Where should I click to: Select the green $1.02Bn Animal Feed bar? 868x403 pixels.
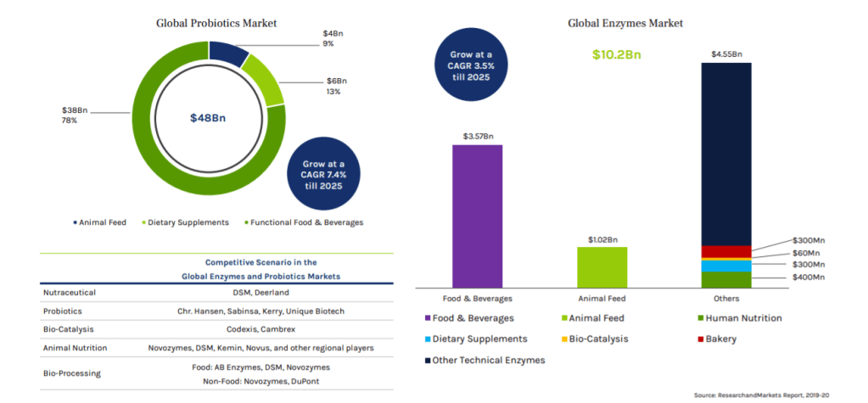[602, 267]
